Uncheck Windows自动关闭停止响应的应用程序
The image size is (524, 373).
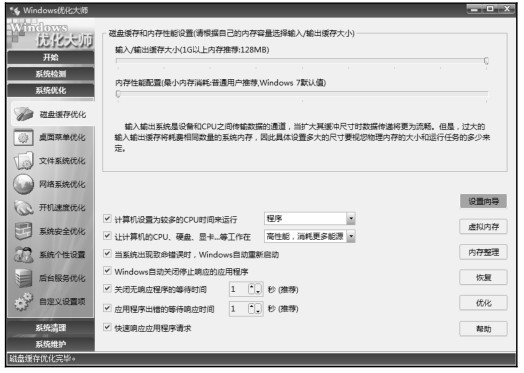(107, 271)
